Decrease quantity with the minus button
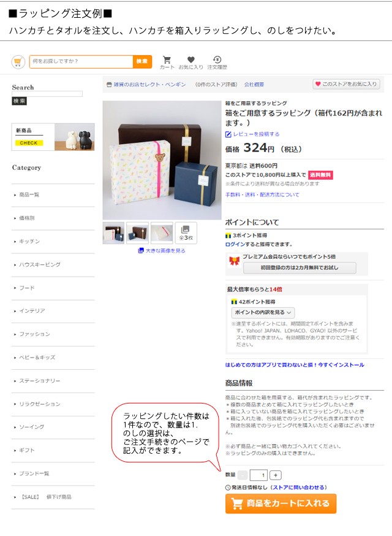Viewport: 392px width, 536px height. [243, 475]
